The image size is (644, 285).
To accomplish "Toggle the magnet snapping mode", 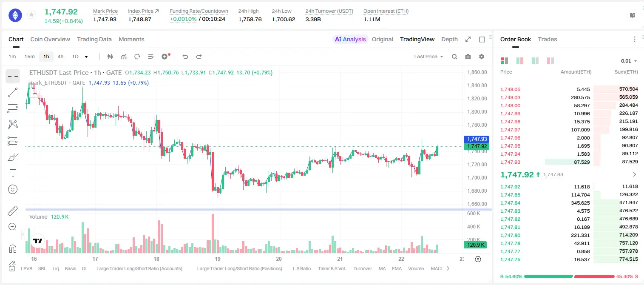I will point(13,248).
